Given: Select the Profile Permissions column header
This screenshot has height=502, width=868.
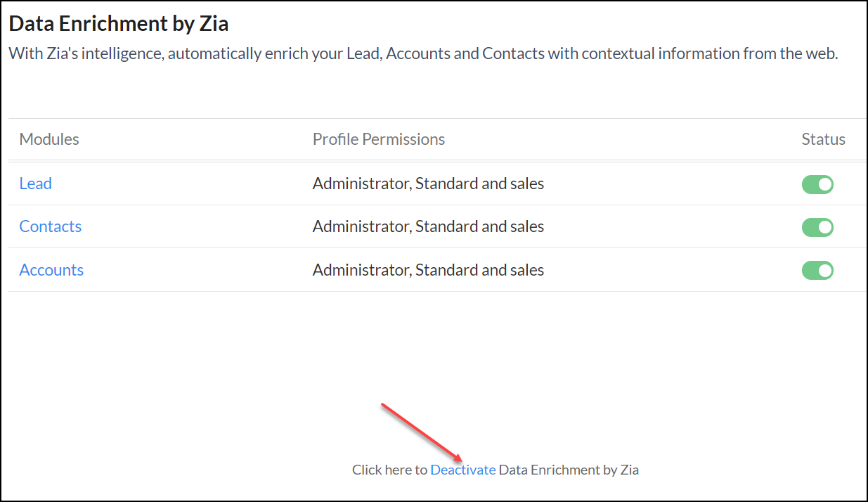Looking at the screenshot, I should click(379, 139).
